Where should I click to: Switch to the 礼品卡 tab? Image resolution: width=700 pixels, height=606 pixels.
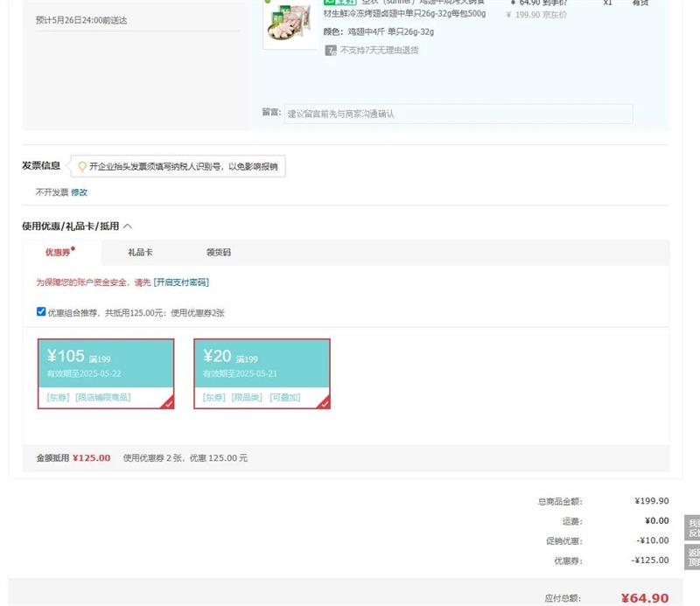point(140,253)
